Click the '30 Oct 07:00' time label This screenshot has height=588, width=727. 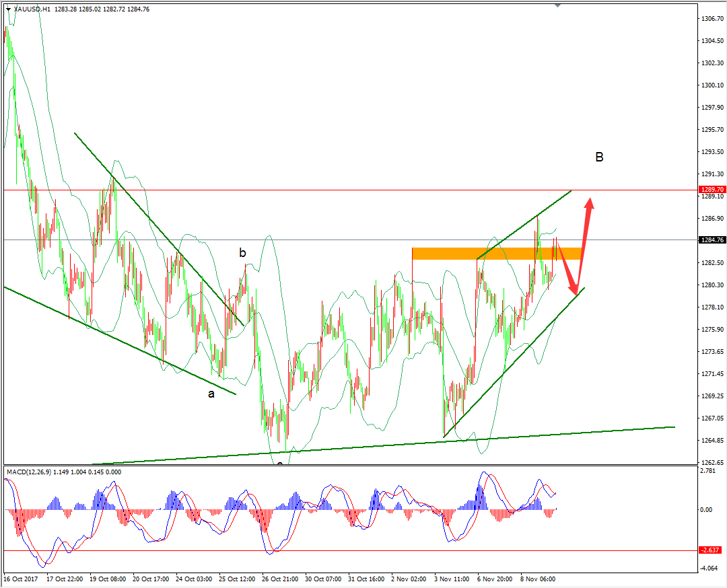(324, 579)
